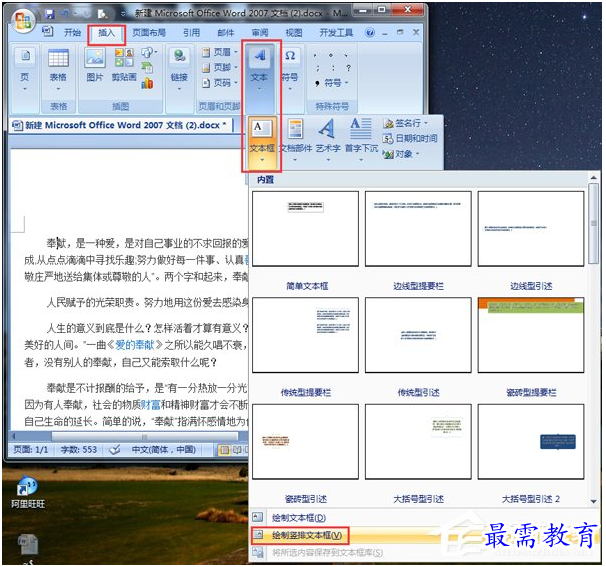Click the Object (对象) icon

[x=401, y=154]
